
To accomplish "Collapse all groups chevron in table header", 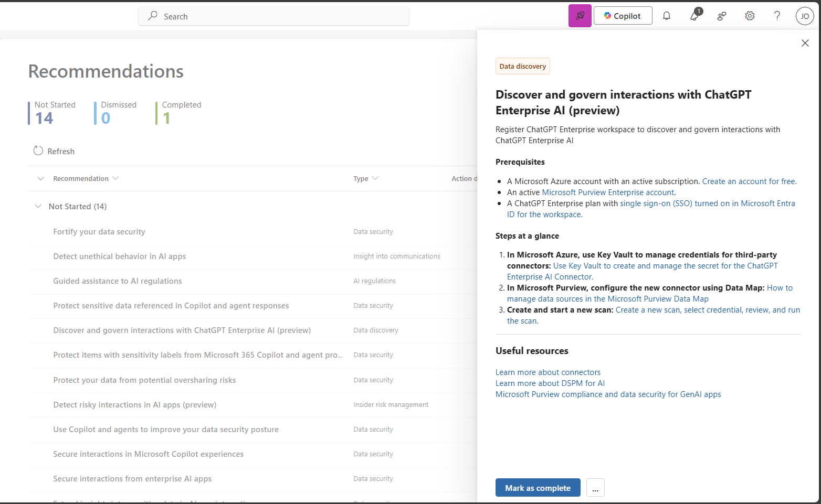I will 41,178.
